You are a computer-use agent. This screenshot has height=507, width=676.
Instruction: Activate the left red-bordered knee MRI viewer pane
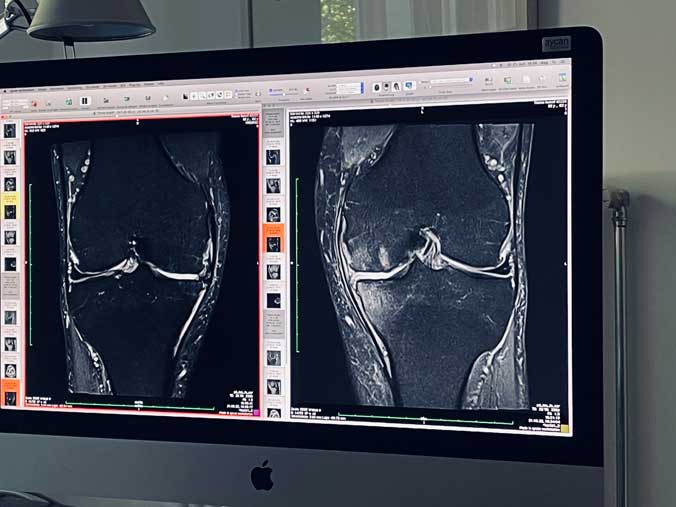(142, 265)
